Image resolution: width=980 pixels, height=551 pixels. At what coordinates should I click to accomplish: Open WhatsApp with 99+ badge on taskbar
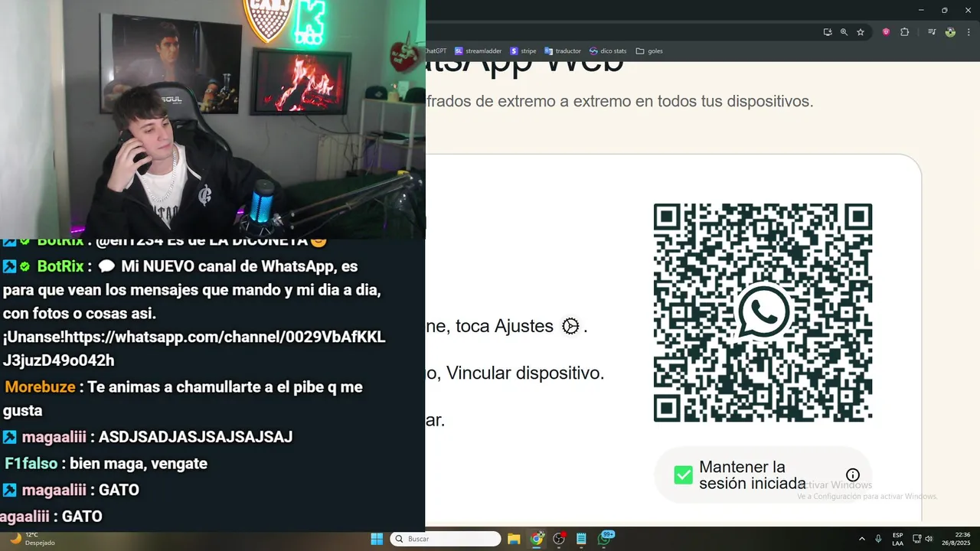pyautogui.click(x=604, y=539)
